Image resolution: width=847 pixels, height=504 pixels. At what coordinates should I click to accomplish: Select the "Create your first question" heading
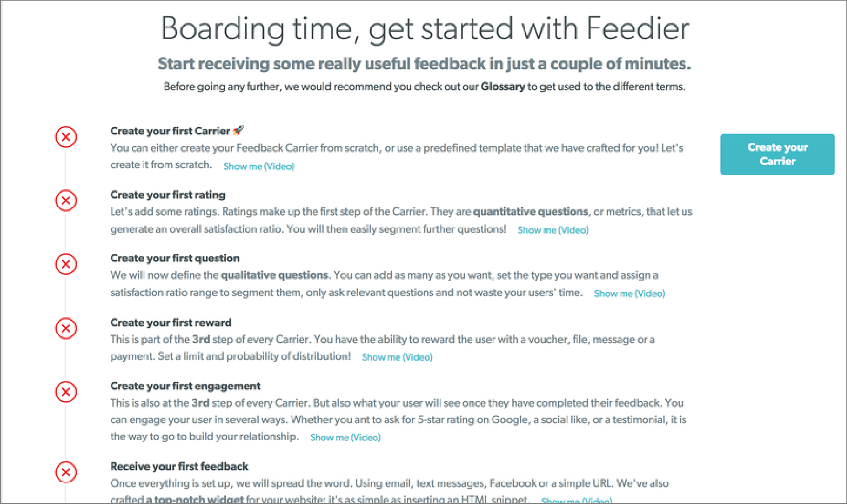[x=175, y=258]
